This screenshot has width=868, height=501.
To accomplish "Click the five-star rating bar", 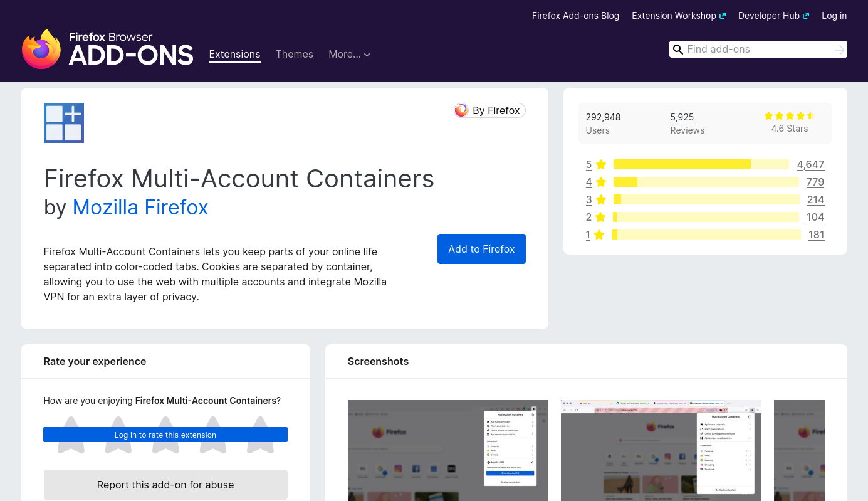I will pyautogui.click(x=701, y=164).
